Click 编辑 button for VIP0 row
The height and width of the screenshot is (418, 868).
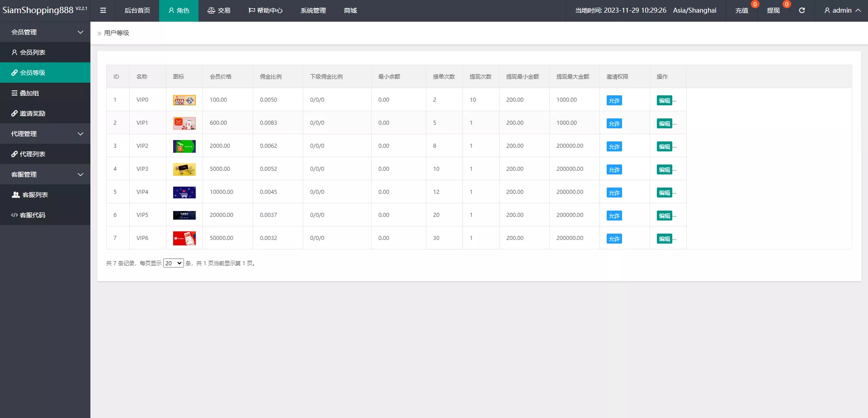click(664, 101)
